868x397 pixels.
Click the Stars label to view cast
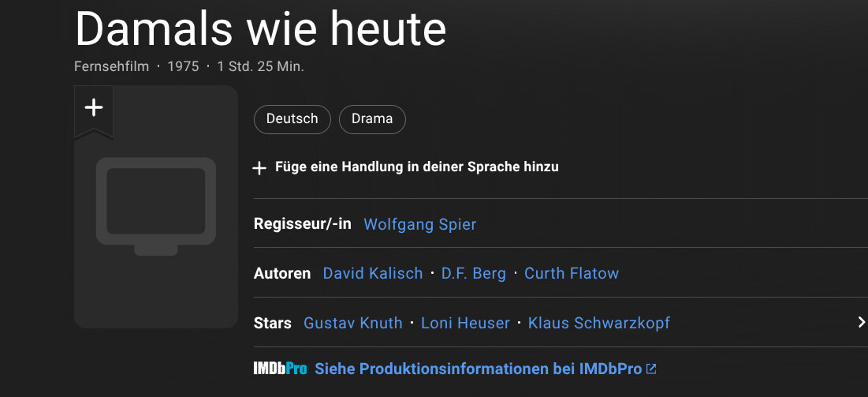coord(273,323)
